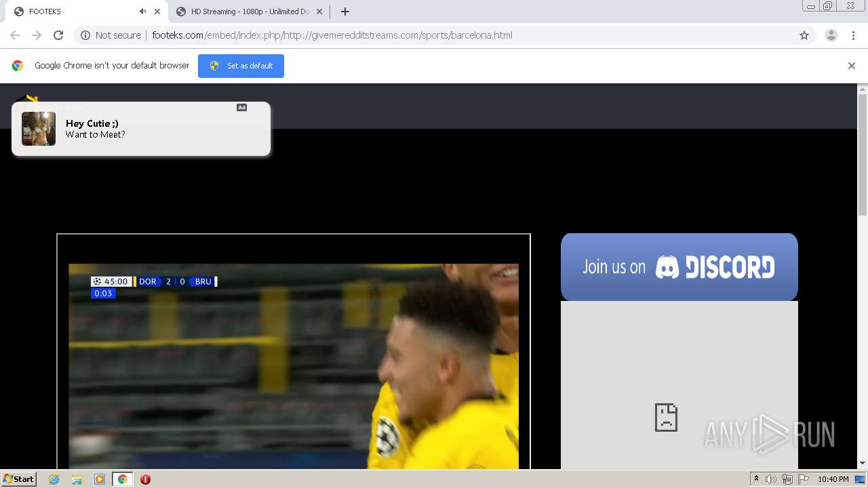Dismiss the default browser infobar
868x488 pixels.
(x=852, y=66)
